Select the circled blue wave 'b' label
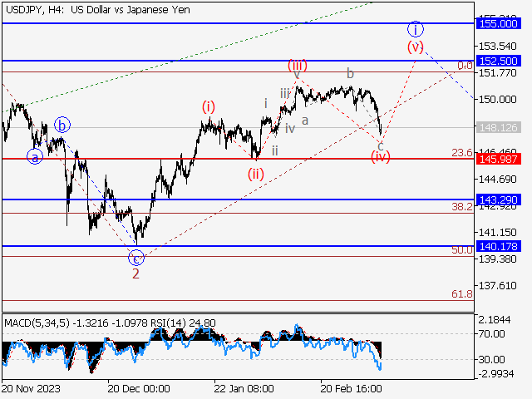 click(x=62, y=126)
